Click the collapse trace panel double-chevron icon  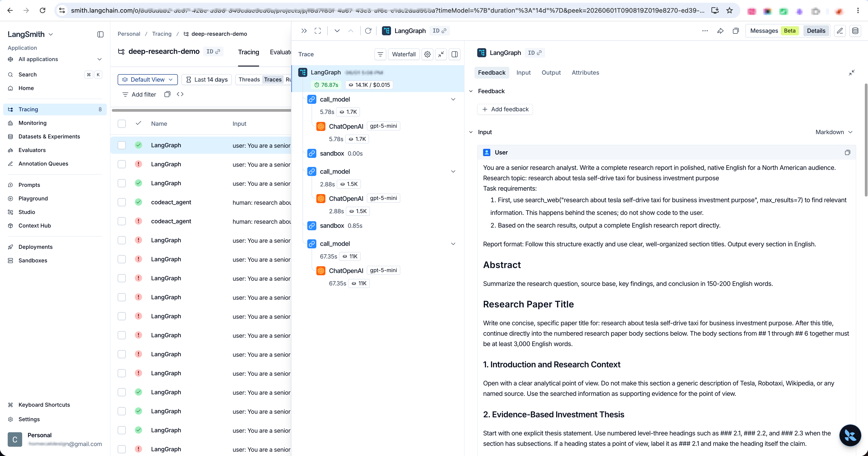coord(304,31)
